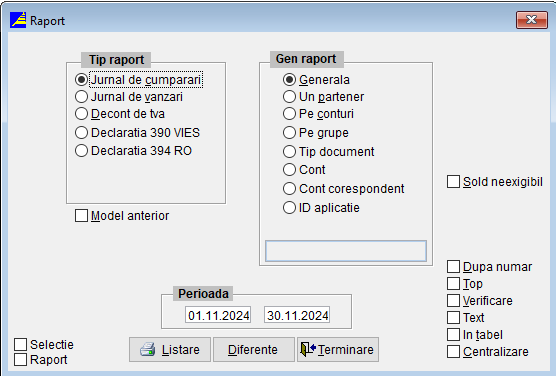The width and height of the screenshot is (556, 376).
Task: Click the exit door icon on Terminare
Action: click(307, 349)
